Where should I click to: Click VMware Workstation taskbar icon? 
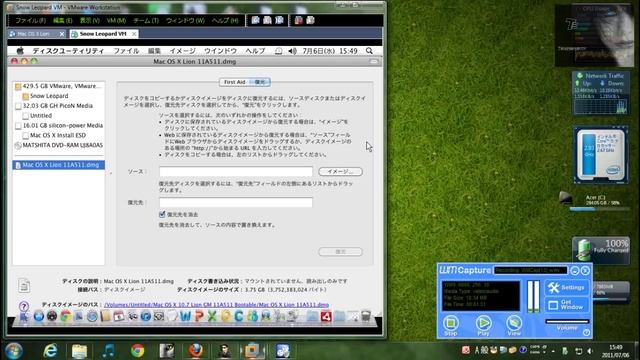point(252,351)
